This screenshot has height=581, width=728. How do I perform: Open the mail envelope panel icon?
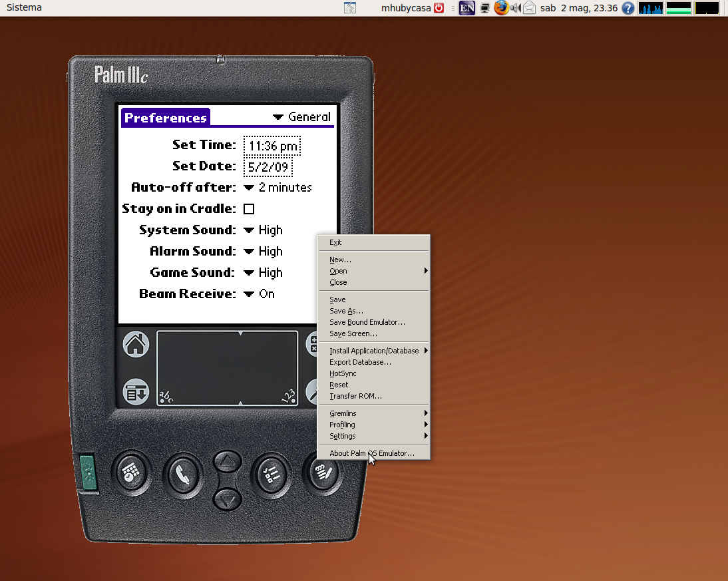coord(529,8)
